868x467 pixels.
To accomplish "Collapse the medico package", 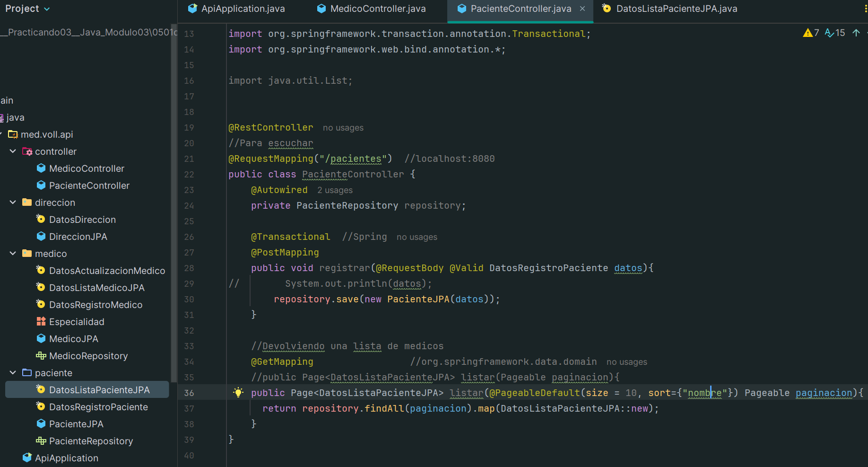I will click(13, 254).
